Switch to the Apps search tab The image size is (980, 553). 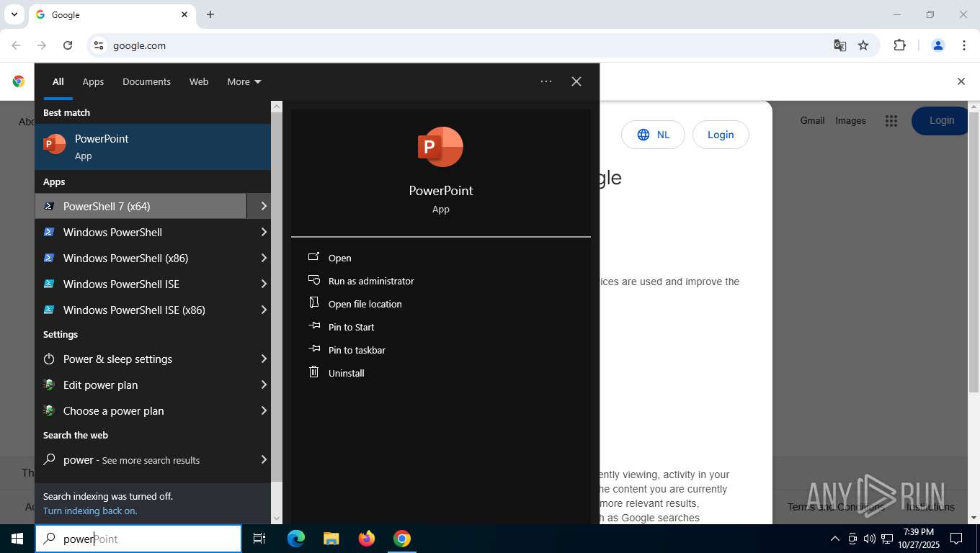point(93,81)
